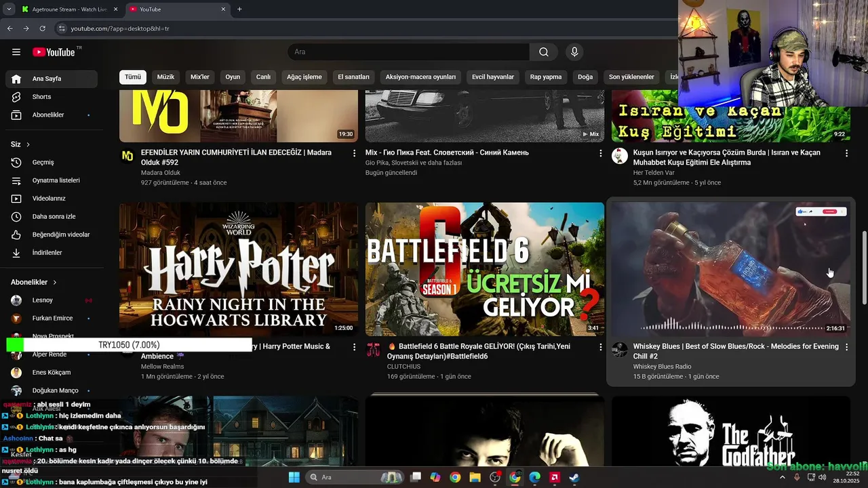
Task: Open Furkan Emirce subscription channel
Action: tap(52, 319)
